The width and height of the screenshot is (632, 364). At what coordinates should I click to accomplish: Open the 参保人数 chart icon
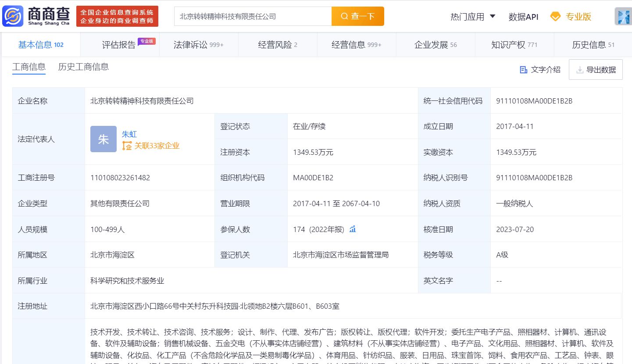(353, 229)
